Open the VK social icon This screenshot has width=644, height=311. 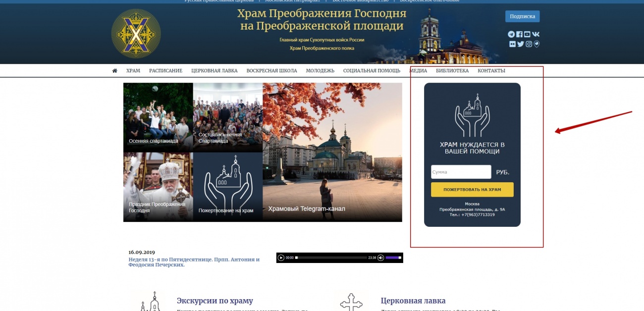point(536,34)
